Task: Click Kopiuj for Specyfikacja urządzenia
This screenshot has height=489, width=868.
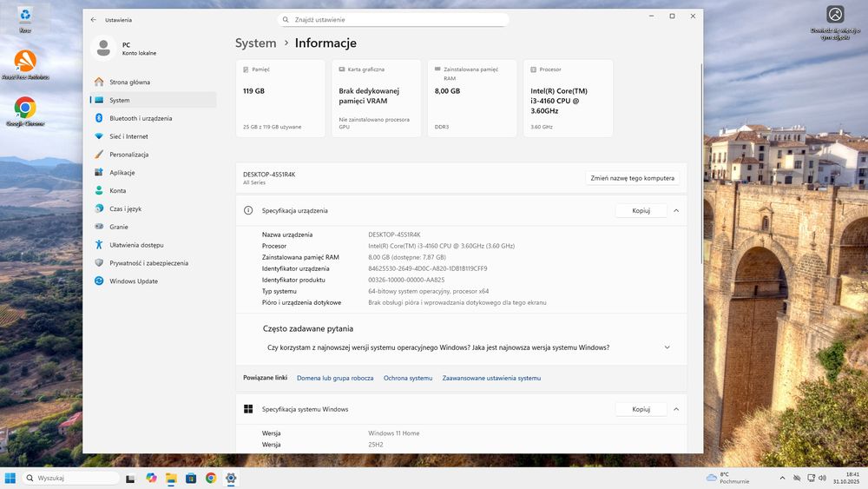Action: 641,210
